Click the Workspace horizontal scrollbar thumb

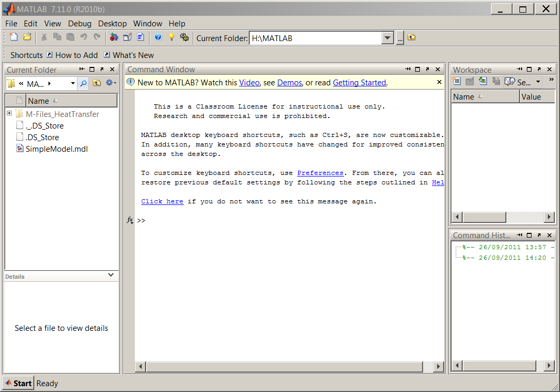pyautogui.click(x=484, y=217)
